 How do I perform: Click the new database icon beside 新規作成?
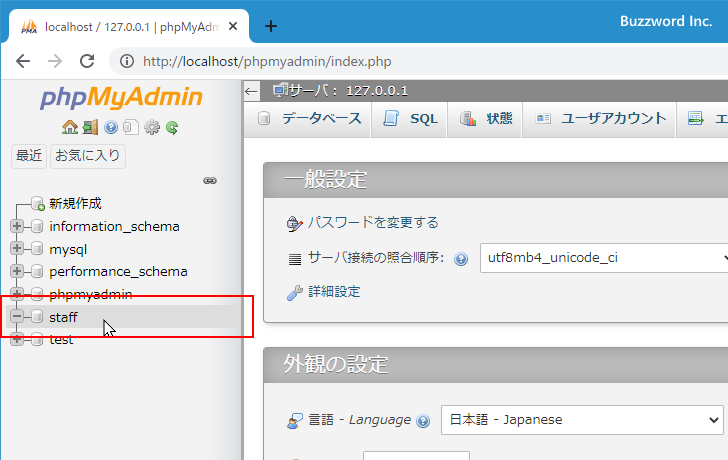38,203
